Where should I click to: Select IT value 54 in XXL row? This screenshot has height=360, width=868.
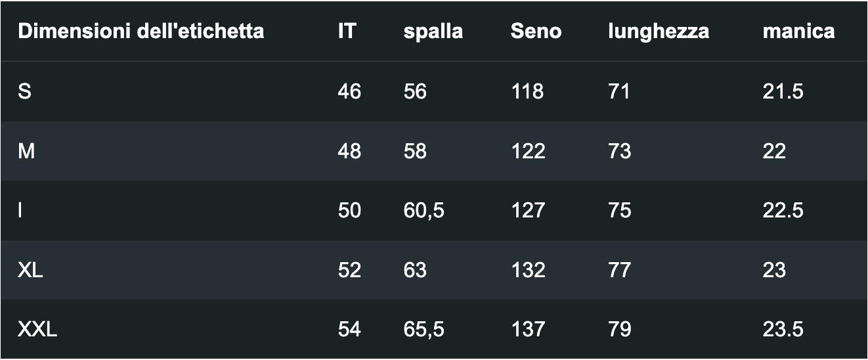349,329
